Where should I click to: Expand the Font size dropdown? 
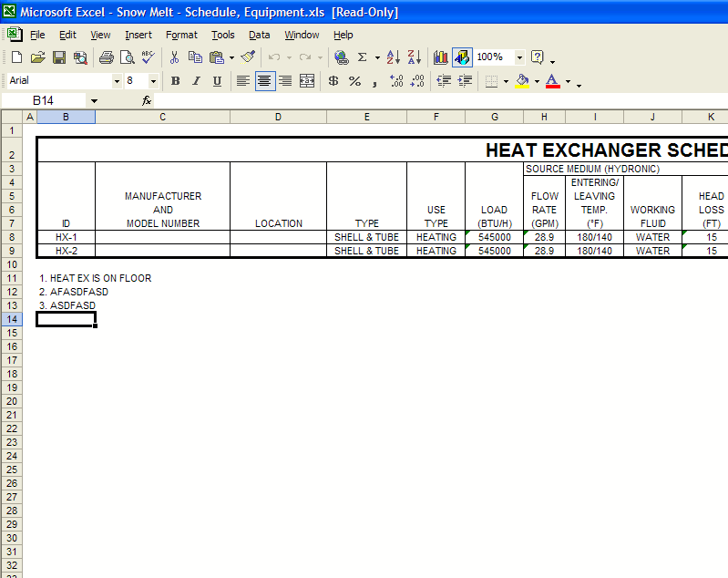pos(153,81)
